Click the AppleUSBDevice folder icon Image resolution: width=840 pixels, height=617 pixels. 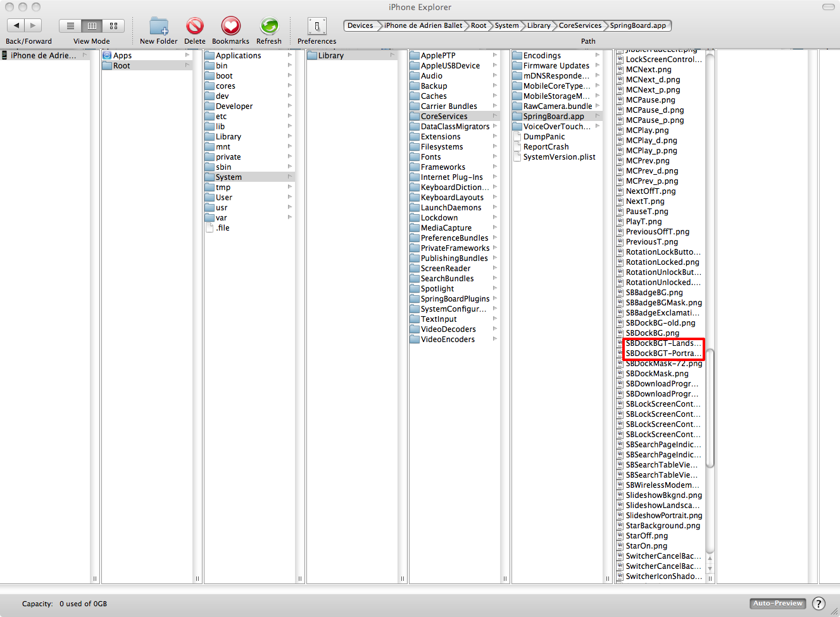pos(415,66)
